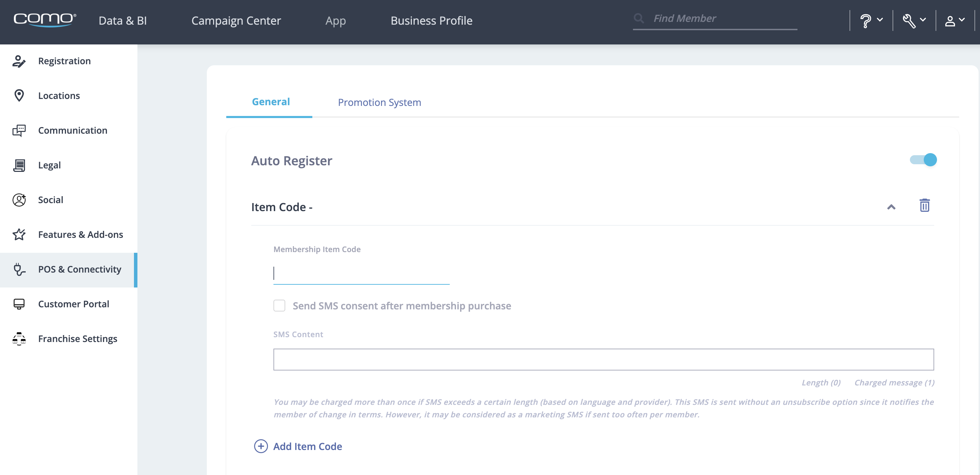Click the Legal document icon

[x=19, y=165]
